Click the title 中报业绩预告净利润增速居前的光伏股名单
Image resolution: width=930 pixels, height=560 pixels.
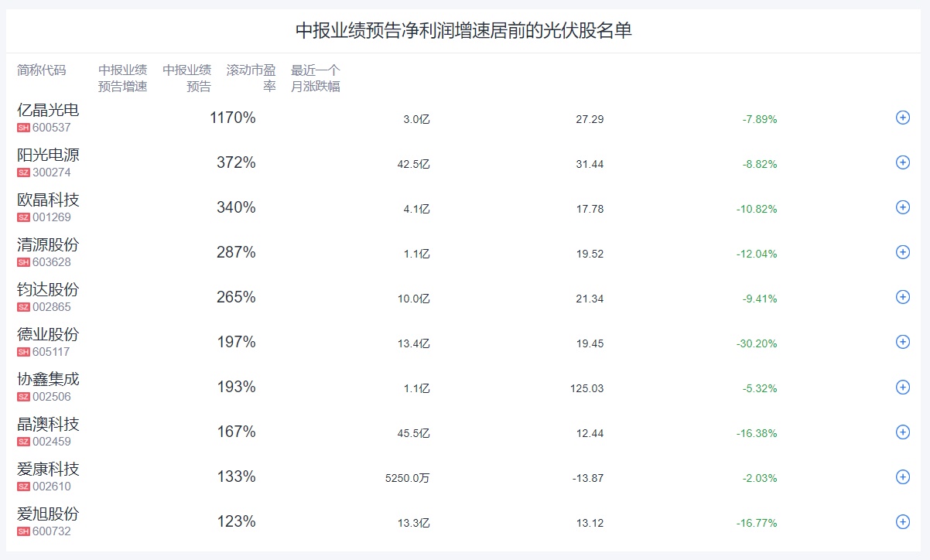[x=464, y=31]
